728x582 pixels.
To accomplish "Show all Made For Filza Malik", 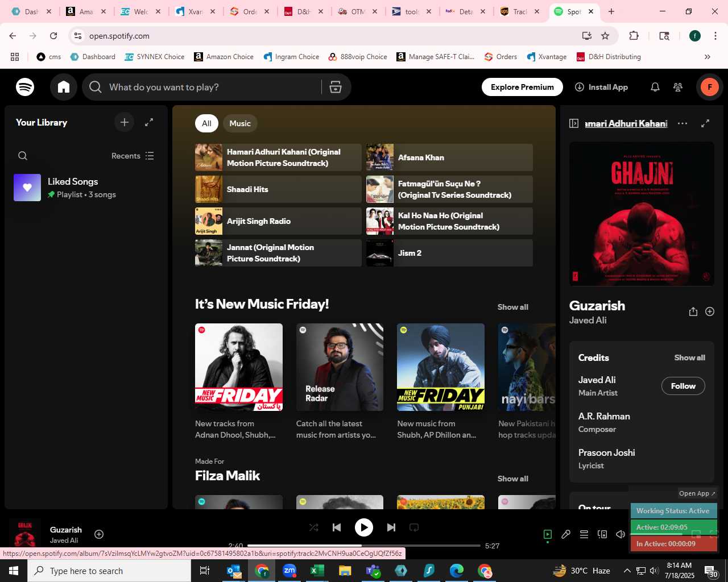I will point(513,479).
